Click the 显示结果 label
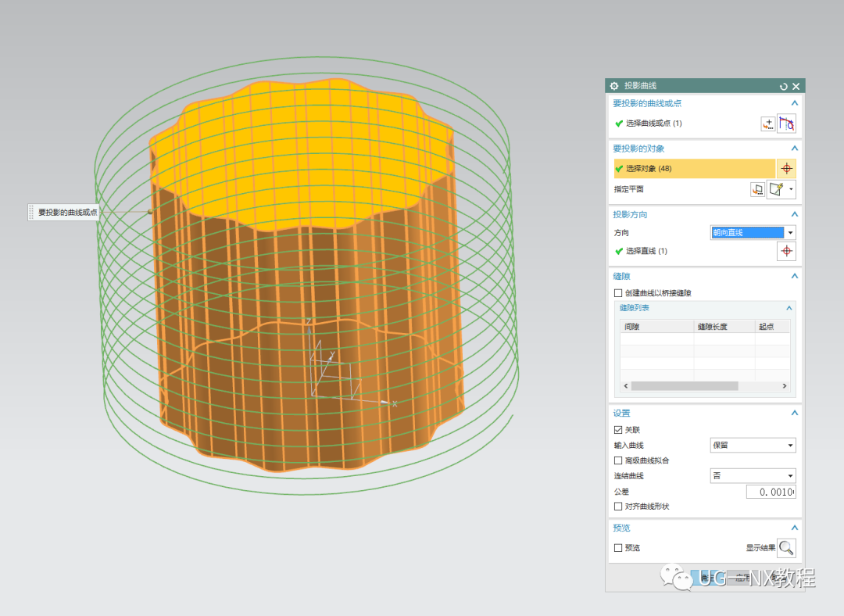Viewport: 844px width, 616px height. pyautogui.click(x=760, y=548)
